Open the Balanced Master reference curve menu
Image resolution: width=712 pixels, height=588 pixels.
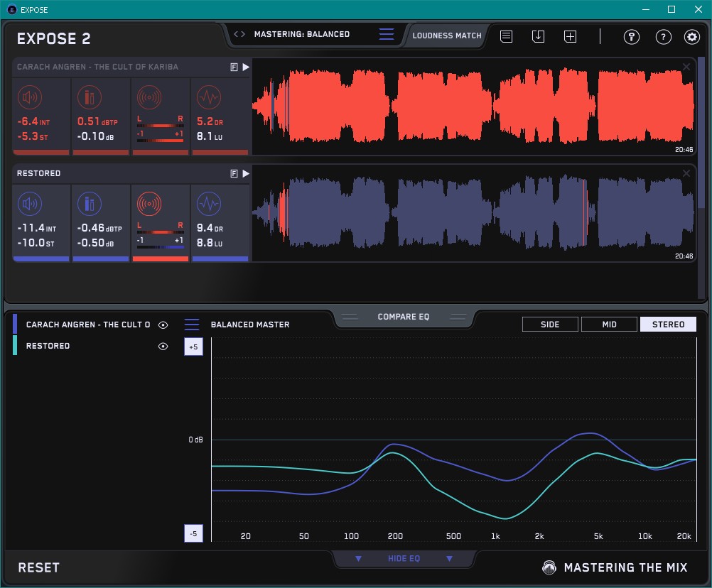point(192,325)
